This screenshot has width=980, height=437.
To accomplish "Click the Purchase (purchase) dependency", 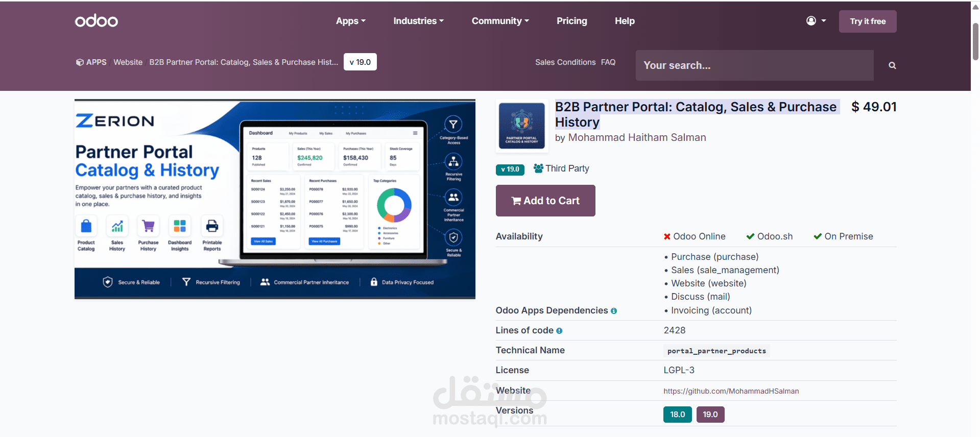I will tap(714, 257).
